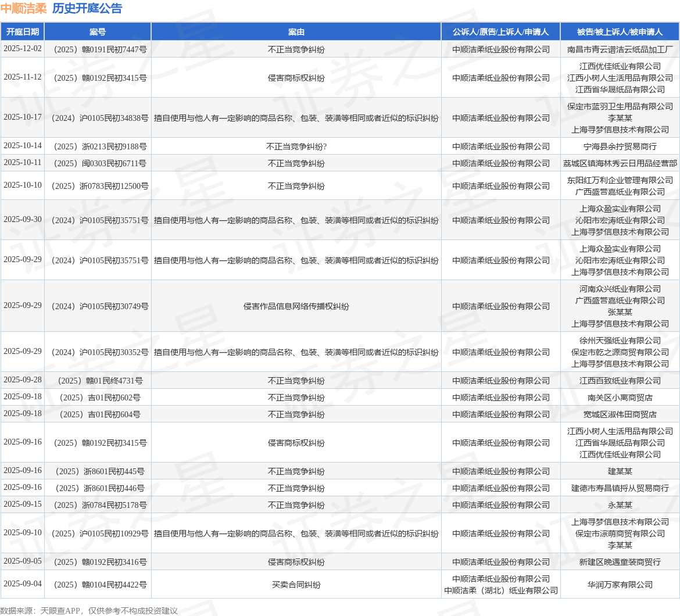Click case number (2025)浙0783民初12500号
Viewport: 680px width, 616px height.
pyautogui.click(x=100, y=187)
